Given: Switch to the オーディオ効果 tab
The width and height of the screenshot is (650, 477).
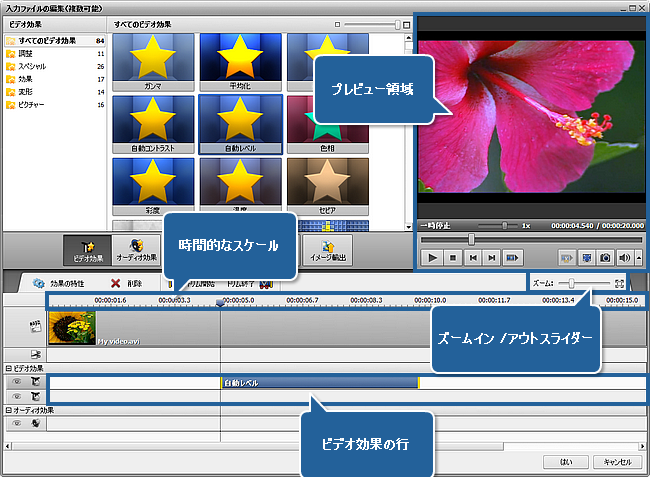Looking at the screenshot, I should coord(134,248).
